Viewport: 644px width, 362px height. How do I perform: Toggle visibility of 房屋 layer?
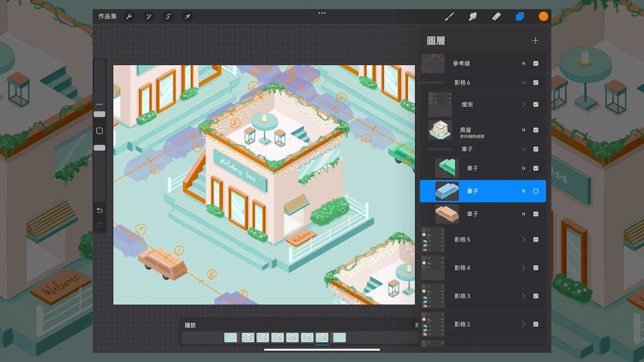[536, 130]
